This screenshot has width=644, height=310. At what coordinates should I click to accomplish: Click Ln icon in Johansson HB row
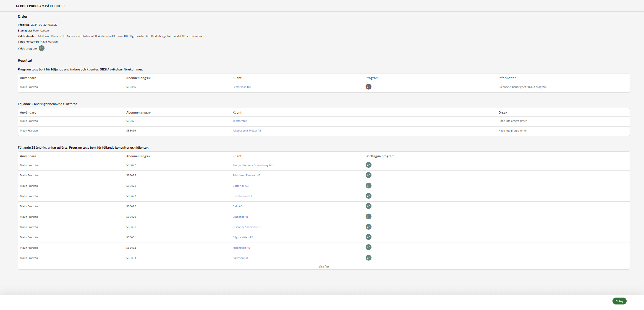[368, 247]
